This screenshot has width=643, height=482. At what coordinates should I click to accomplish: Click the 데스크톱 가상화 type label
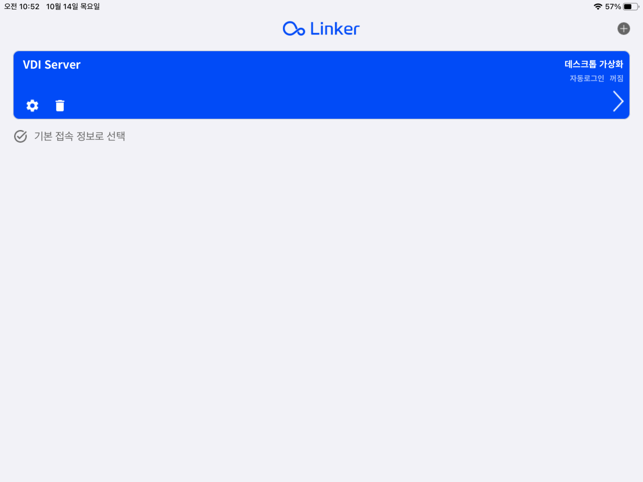(594, 64)
